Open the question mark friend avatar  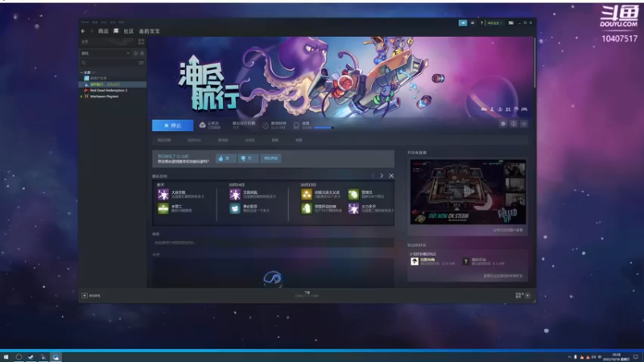point(466,261)
